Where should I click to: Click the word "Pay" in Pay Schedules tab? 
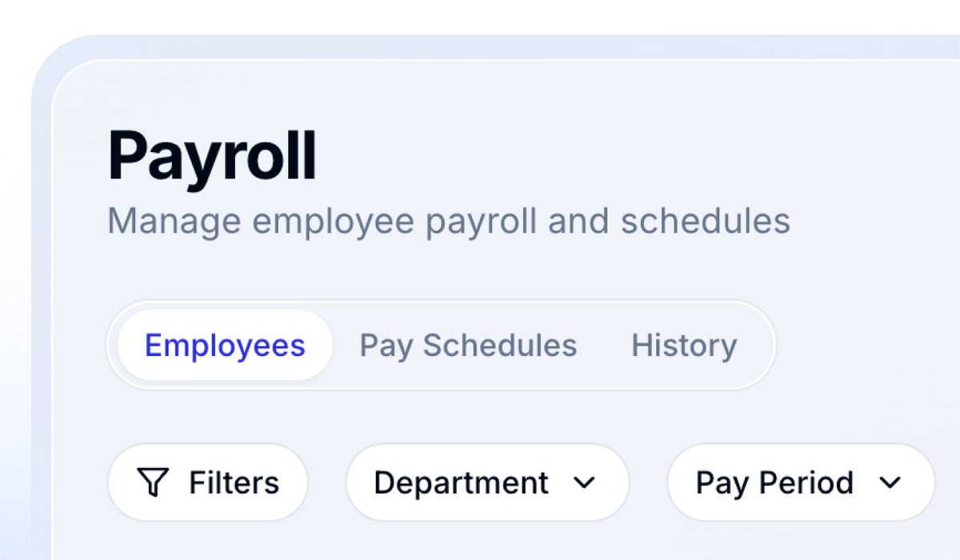click(386, 346)
